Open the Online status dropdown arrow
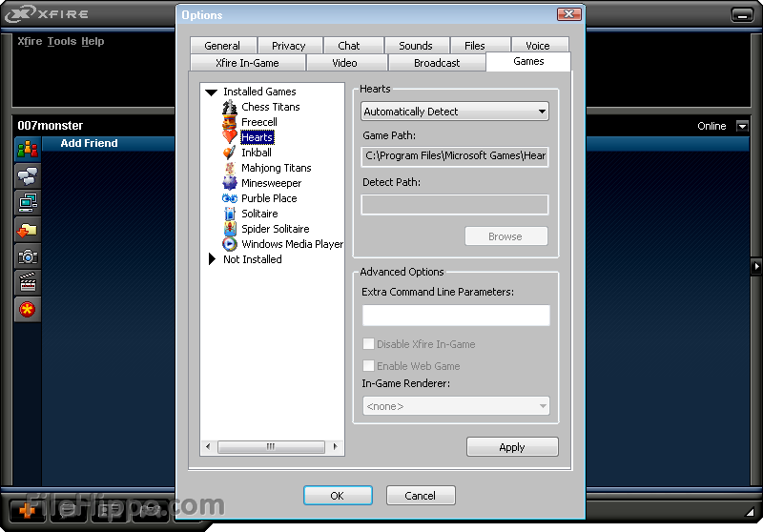This screenshot has width=763, height=532. 742,127
